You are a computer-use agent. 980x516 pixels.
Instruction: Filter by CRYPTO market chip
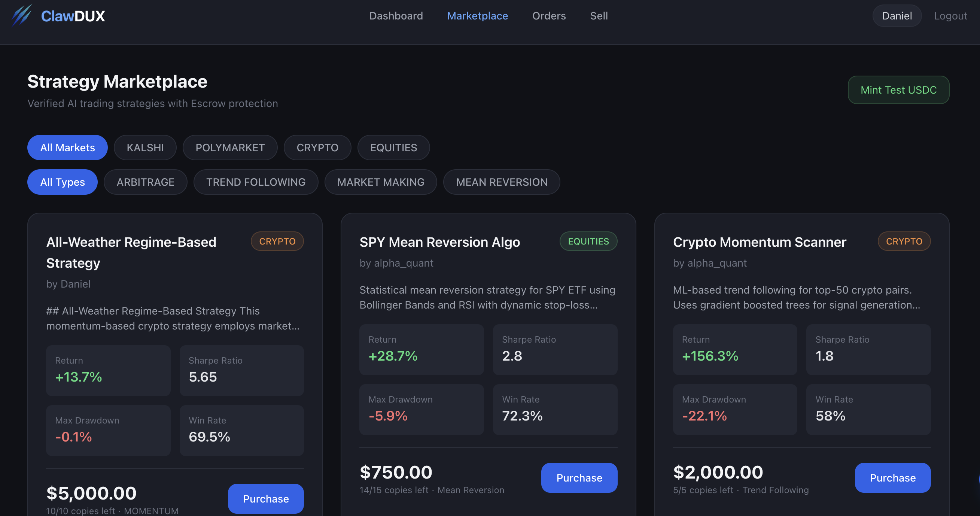pos(317,148)
